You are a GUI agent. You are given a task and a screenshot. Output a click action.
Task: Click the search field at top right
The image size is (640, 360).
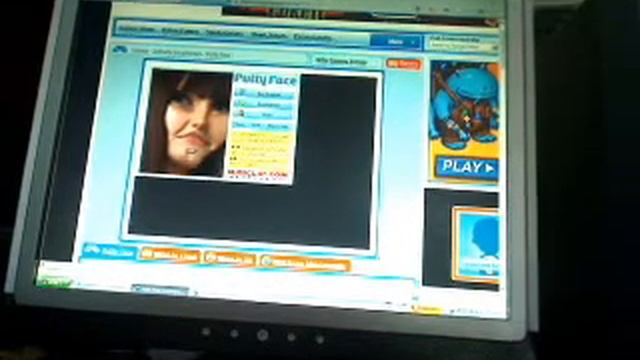463,47
